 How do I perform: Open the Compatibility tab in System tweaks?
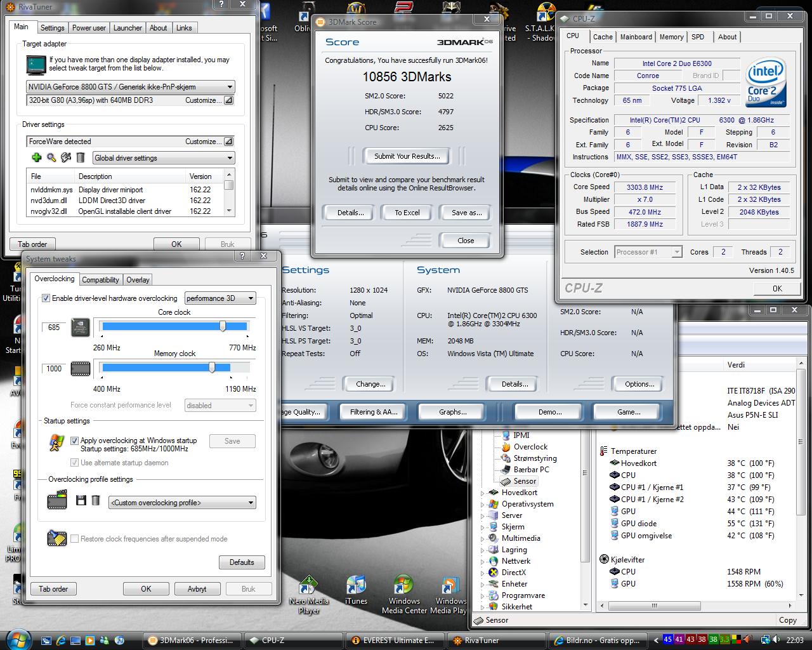[x=100, y=280]
